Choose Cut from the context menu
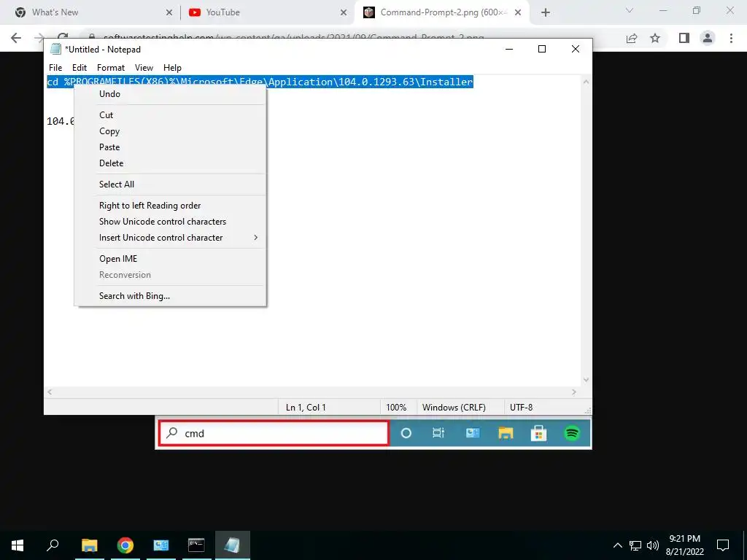The height and width of the screenshot is (560, 747). (171, 114)
